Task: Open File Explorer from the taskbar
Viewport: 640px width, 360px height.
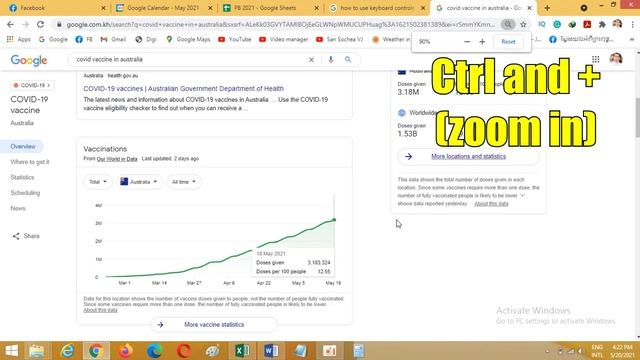Action: pyautogui.click(x=37, y=351)
